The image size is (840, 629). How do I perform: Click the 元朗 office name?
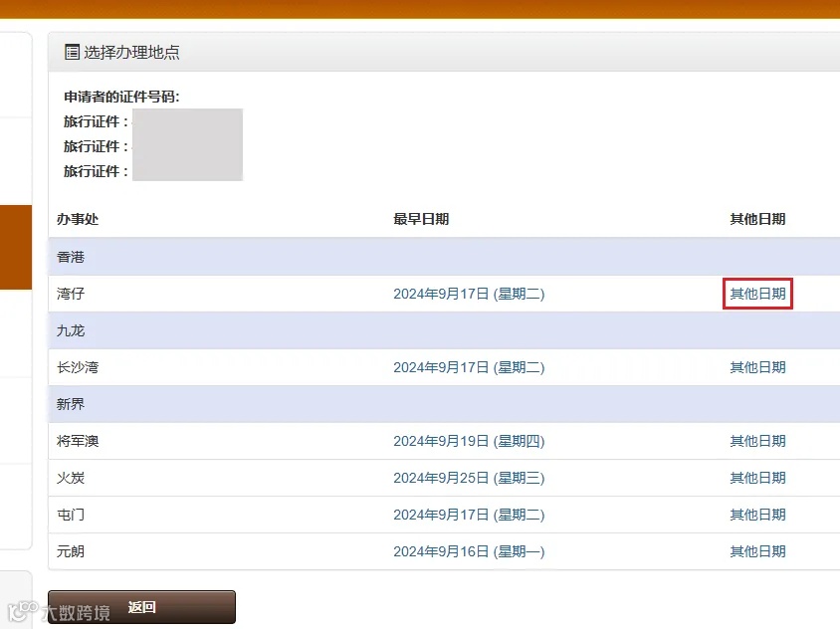pos(71,551)
